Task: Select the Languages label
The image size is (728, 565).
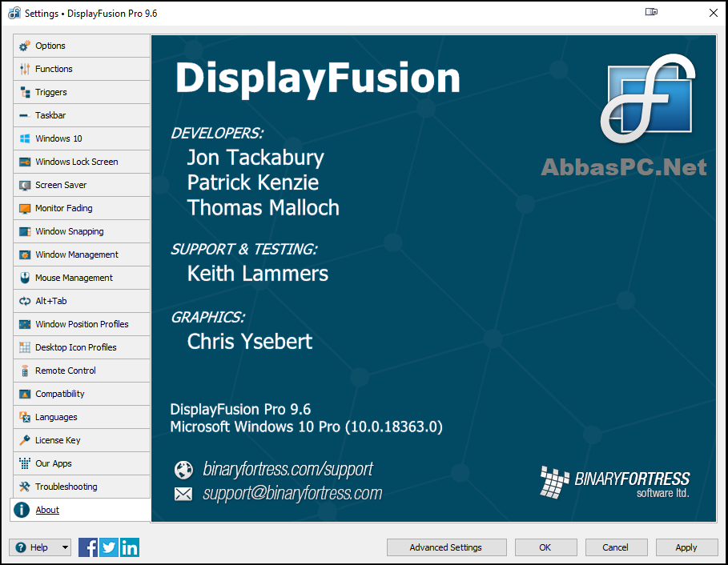Action: tap(56, 417)
